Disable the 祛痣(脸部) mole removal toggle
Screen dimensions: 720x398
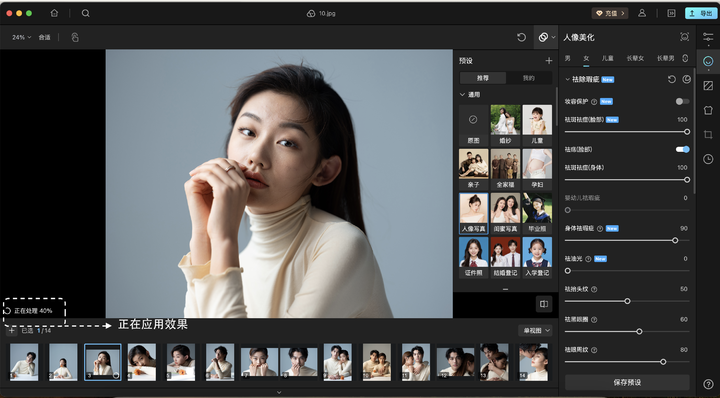(682, 149)
